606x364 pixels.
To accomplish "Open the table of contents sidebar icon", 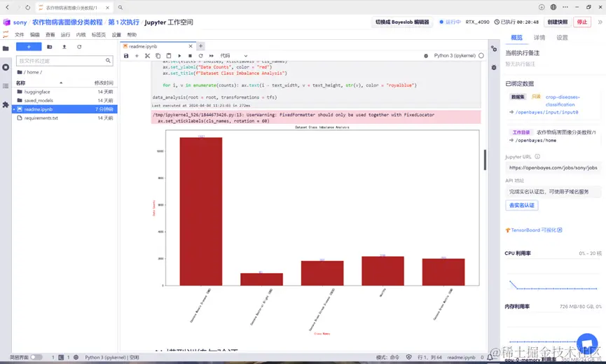I will tap(6, 85).
